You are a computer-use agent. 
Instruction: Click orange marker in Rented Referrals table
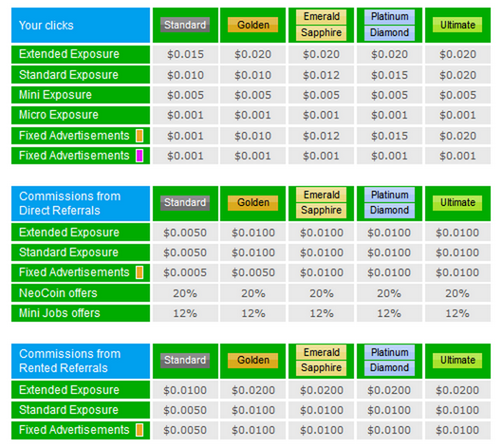tap(140, 430)
